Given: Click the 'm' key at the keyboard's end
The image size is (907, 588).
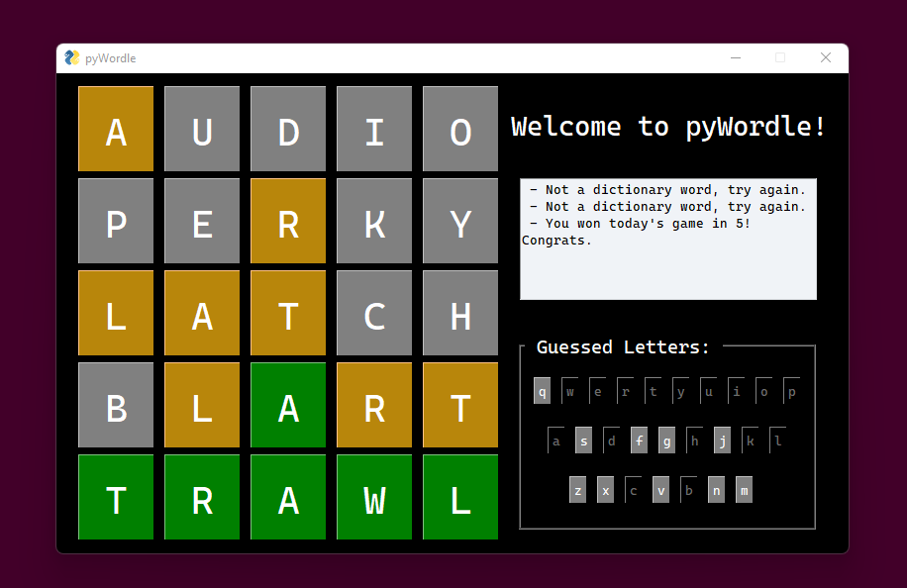Looking at the screenshot, I should pyautogui.click(x=744, y=489).
